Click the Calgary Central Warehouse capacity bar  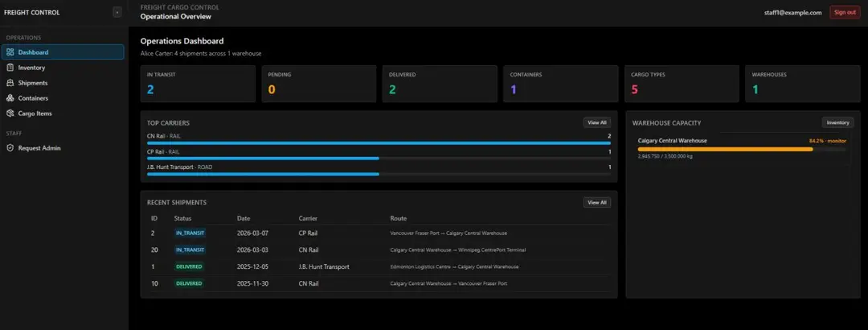tap(742, 149)
